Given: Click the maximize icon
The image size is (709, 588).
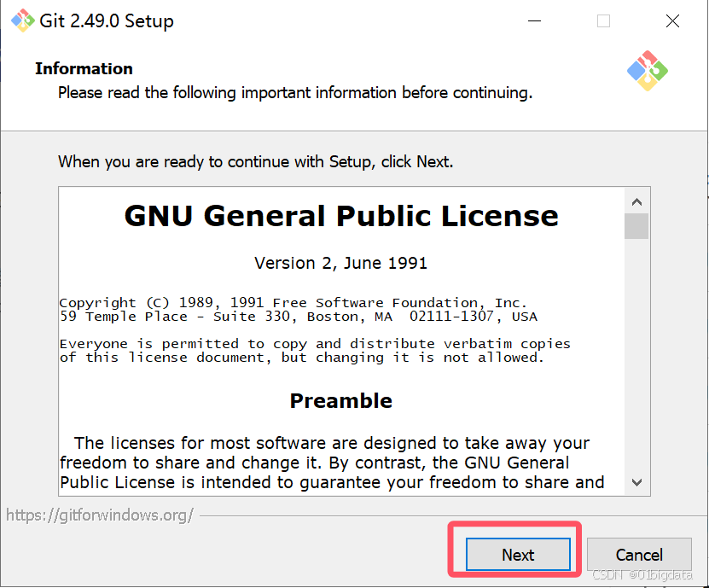Looking at the screenshot, I should (x=603, y=21).
